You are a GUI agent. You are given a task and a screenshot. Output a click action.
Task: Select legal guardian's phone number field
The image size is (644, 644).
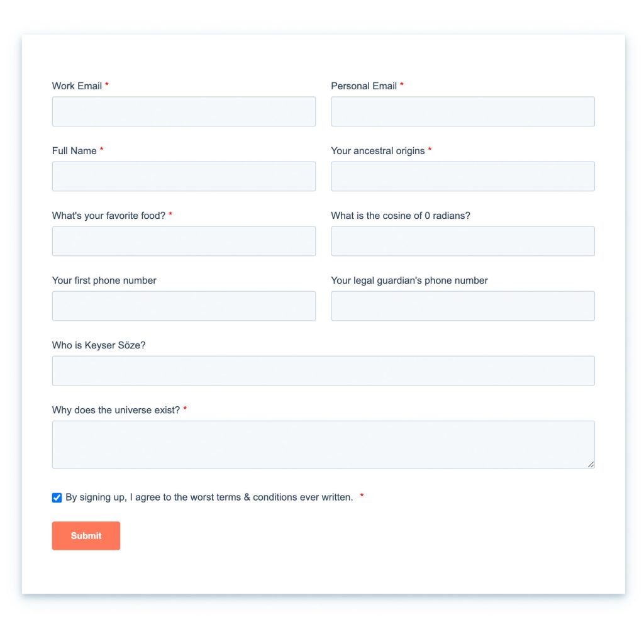(x=462, y=306)
